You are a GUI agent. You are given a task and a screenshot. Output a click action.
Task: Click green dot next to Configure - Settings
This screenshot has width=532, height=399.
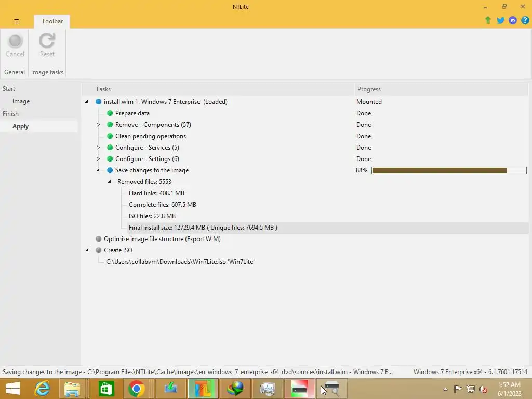point(110,159)
